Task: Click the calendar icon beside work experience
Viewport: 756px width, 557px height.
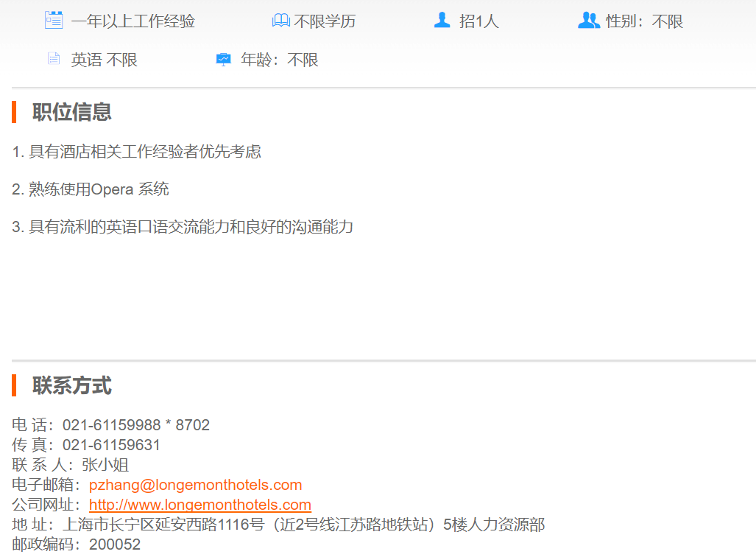Action: pos(54,21)
